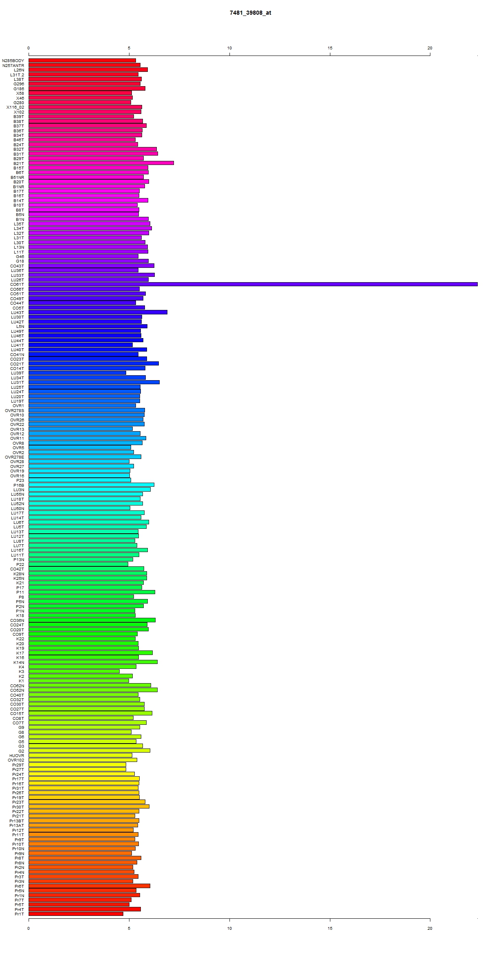The height and width of the screenshot is (980, 490).
Task: Click the Pr6T sample label
Action: pos(20,886)
